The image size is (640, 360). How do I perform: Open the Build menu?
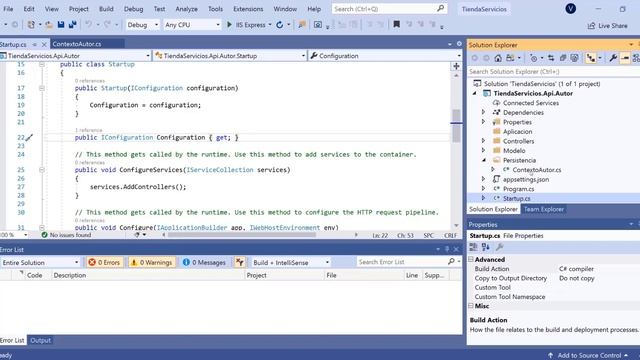tap(106, 9)
